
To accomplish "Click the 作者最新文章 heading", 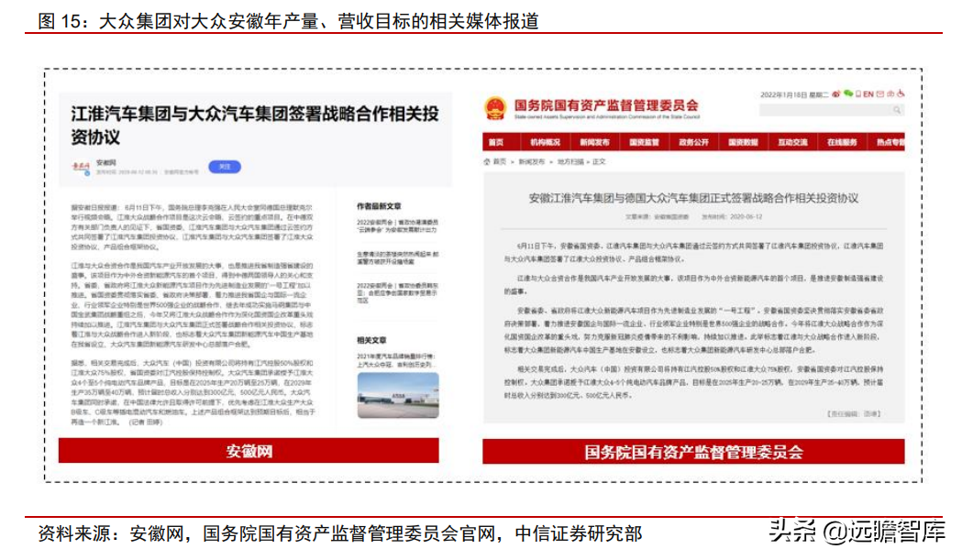I will 379,206.
